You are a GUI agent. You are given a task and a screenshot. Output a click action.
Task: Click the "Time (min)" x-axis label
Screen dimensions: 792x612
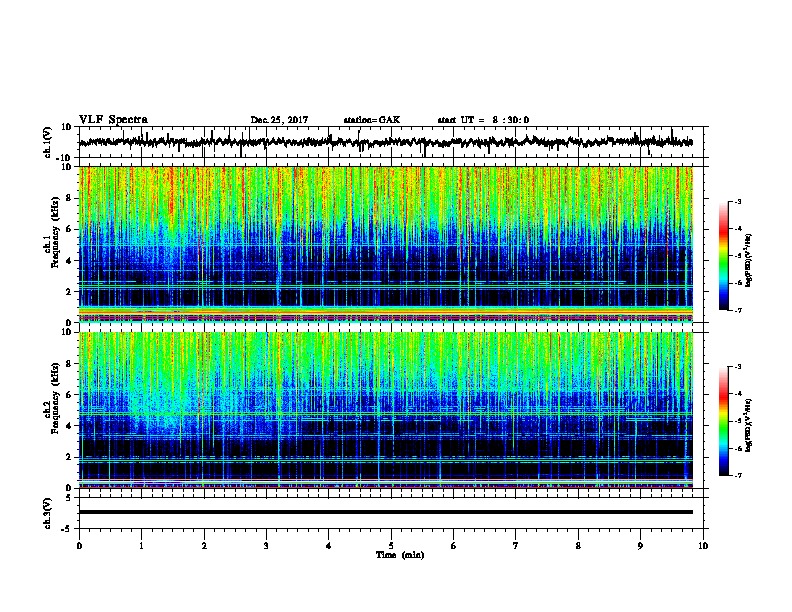pyautogui.click(x=400, y=555)
